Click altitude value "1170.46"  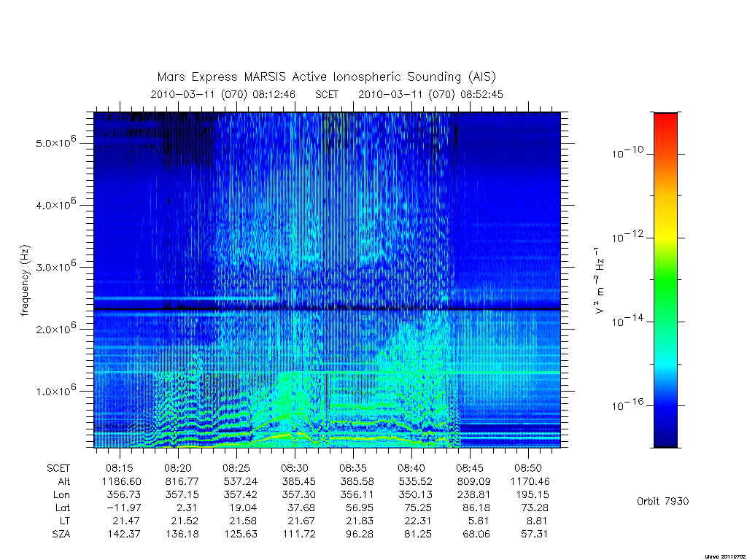pyautogui.click(x=530, y=481)
